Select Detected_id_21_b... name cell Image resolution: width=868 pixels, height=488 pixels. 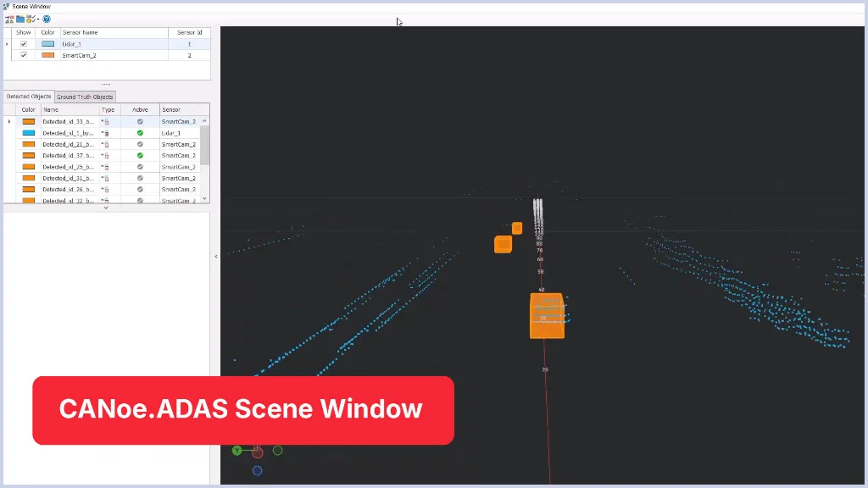pos(70,144)
